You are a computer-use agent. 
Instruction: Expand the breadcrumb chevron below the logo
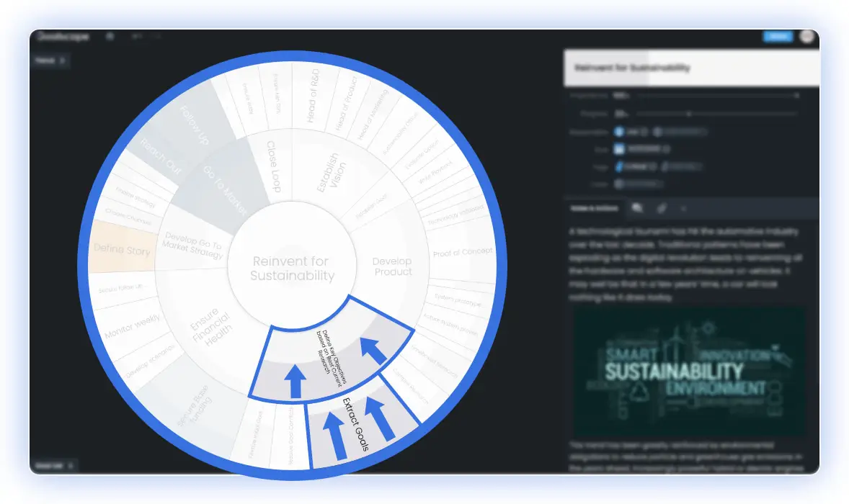(x=63, y=60)
